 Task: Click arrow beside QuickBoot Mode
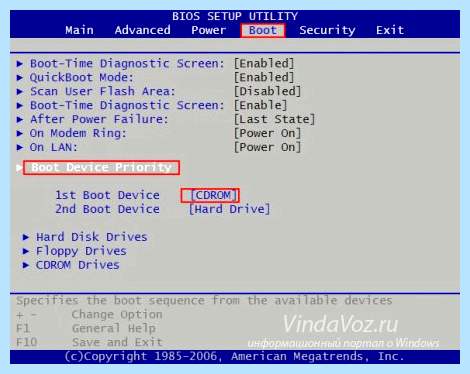point(20,78)
